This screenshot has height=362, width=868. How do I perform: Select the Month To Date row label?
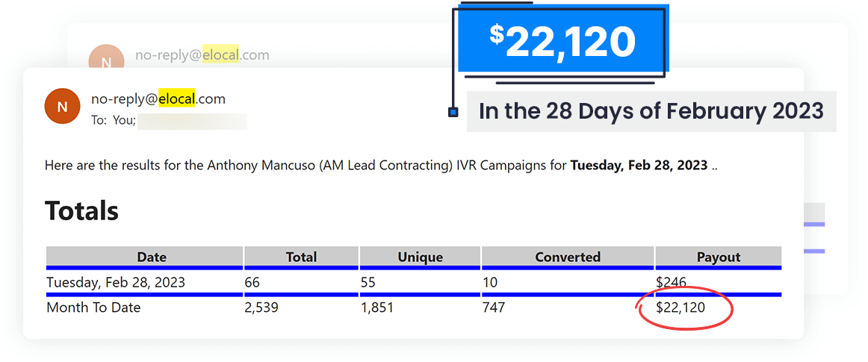click(x=93, y=307)
